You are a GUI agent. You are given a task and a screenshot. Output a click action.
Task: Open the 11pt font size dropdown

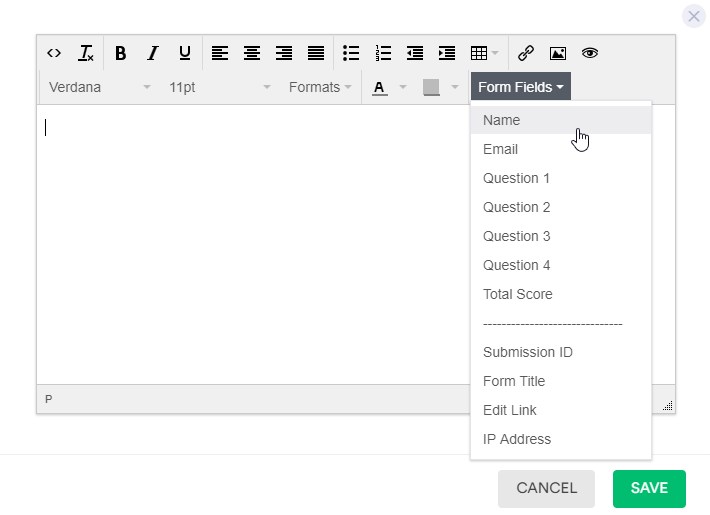tap(219, 87)
